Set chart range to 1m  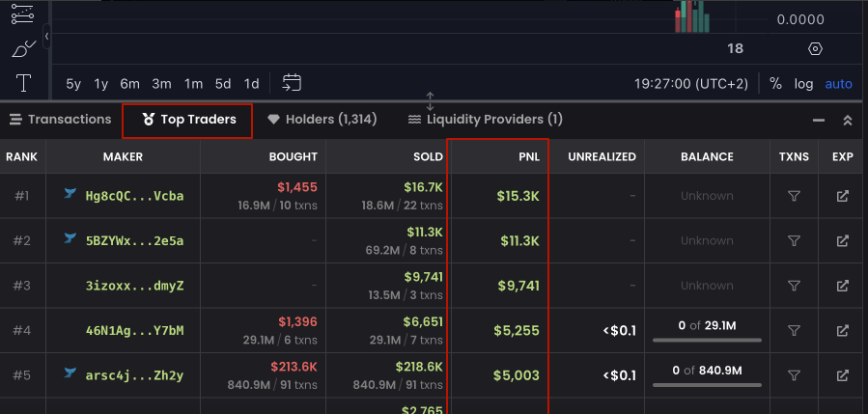coord(193,84)
